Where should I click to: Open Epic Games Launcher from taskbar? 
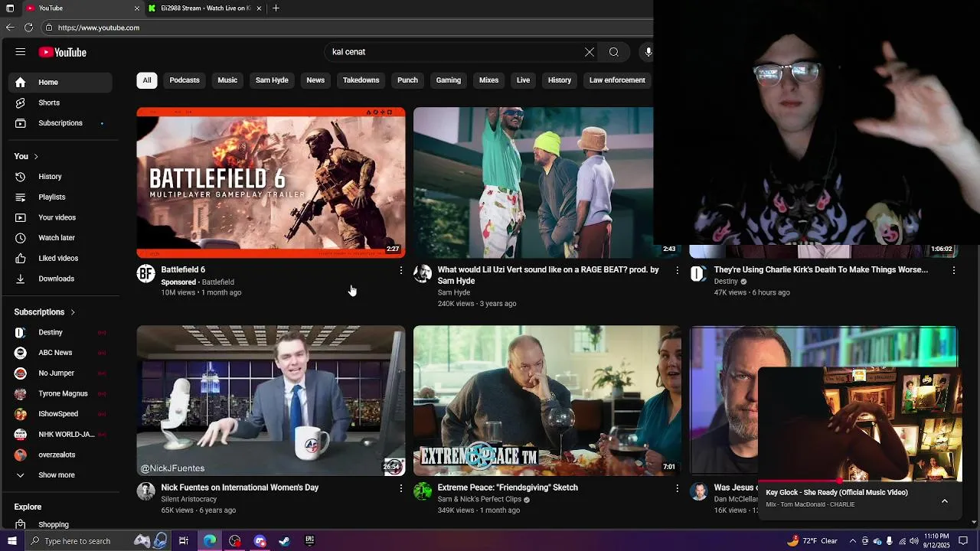coord(309,541)
